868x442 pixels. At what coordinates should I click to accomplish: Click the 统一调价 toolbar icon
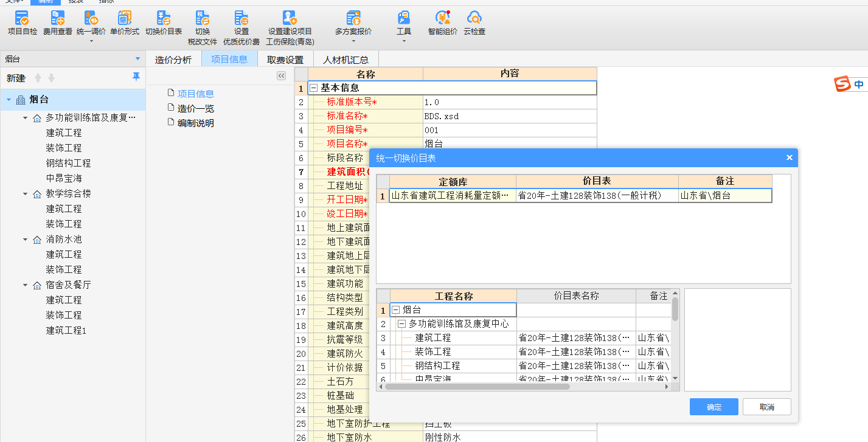[x=91, y=23]
